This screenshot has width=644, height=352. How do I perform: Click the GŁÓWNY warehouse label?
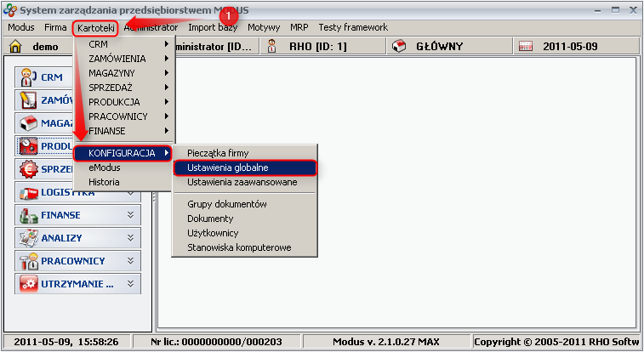(440, 47)
